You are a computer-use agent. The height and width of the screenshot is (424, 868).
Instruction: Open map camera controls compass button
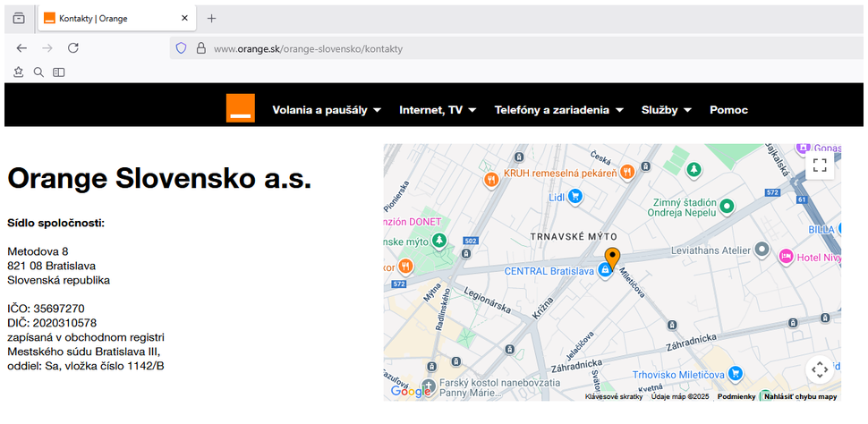(x=820, y=369)
